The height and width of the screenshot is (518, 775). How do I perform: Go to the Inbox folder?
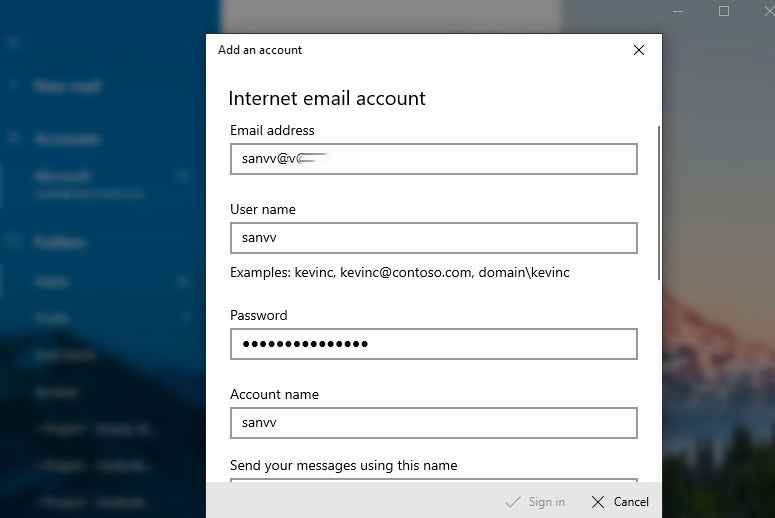pos(52,283)
